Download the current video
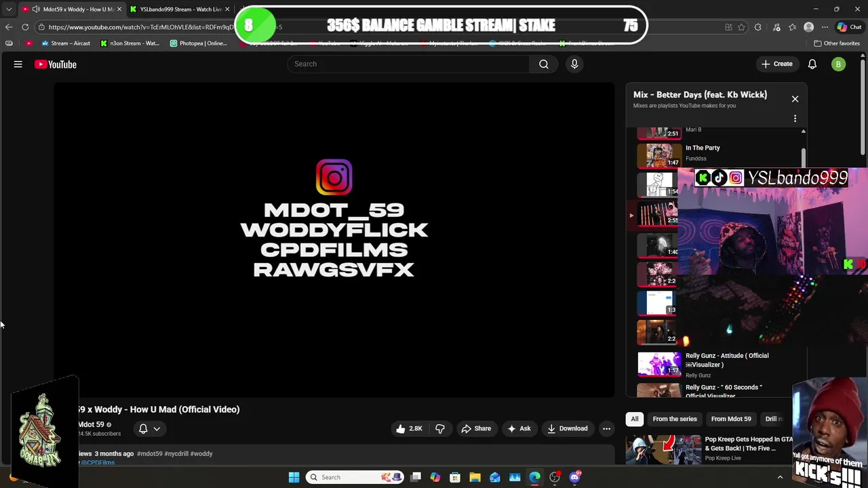 [568, 428]
